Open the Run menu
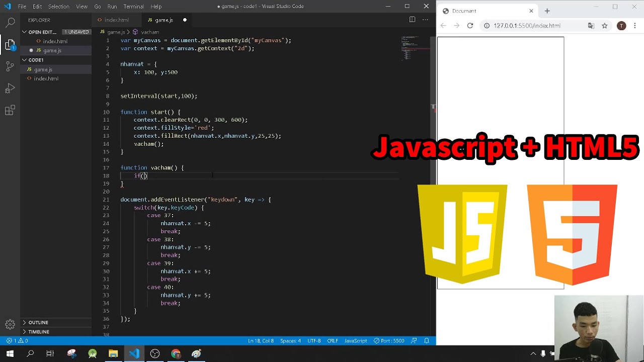Image resolution: width=644 pixels, height=362 pixels. 112,7
